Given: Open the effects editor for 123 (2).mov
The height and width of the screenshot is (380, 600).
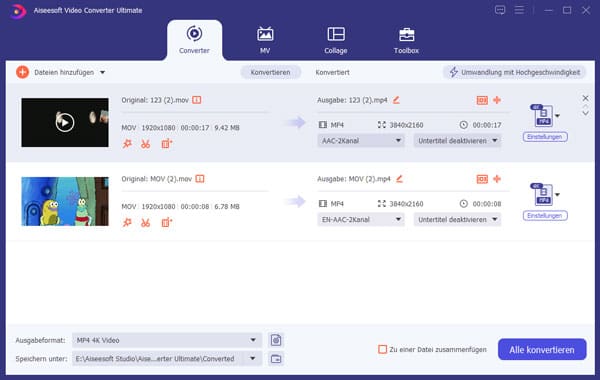Looking at the screenshot, I should (127, 144).
